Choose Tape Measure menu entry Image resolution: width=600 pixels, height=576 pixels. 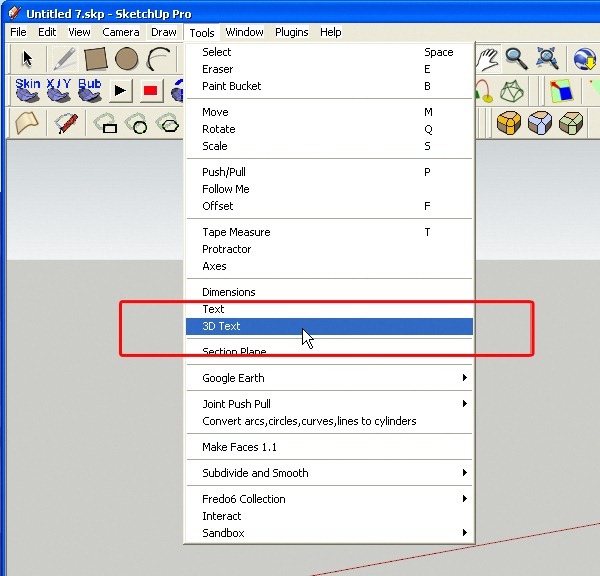pyautogui.click(x=329, y=232)
